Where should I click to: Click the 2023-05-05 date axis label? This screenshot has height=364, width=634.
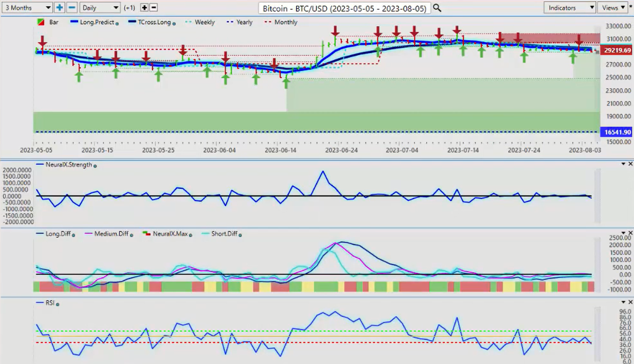pos(36,150)
